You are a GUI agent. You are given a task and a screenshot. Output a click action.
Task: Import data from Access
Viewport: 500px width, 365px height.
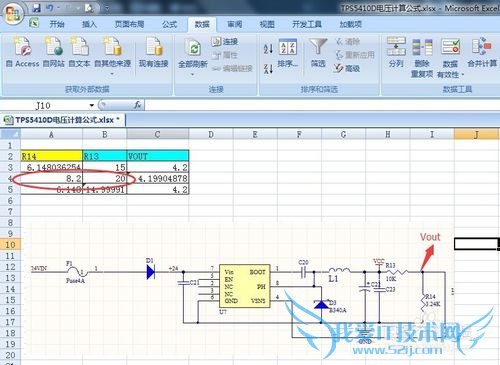[x=23, y=52]
